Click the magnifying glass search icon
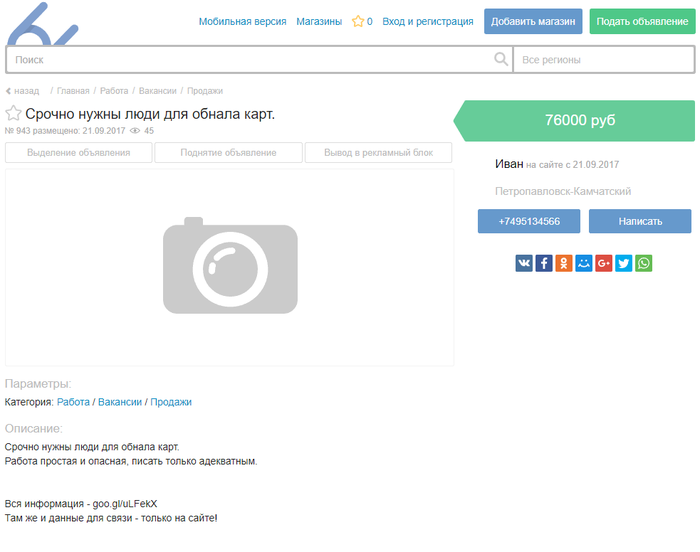 click(x=501, y=60)
